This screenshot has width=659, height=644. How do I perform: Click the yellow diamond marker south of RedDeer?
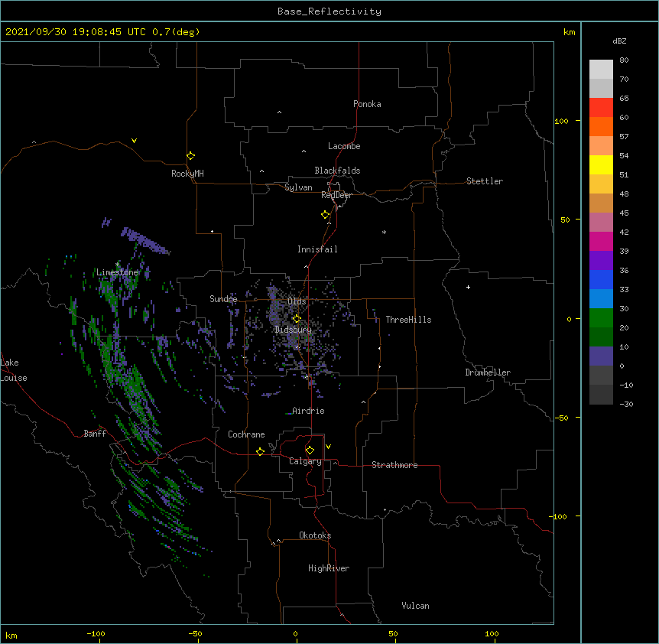[325, 215]
